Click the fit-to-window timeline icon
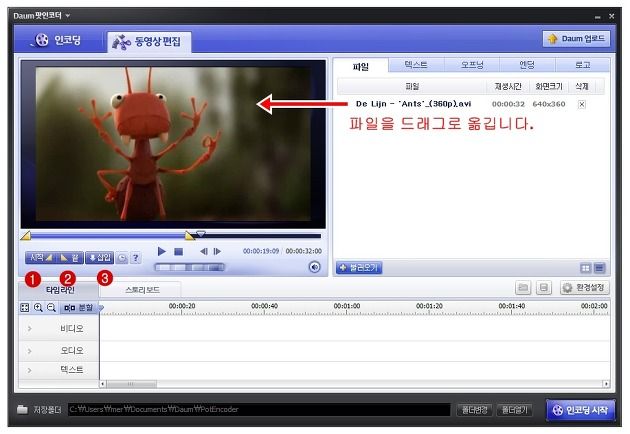Screen dimensions: 630x434 point(25,308)
